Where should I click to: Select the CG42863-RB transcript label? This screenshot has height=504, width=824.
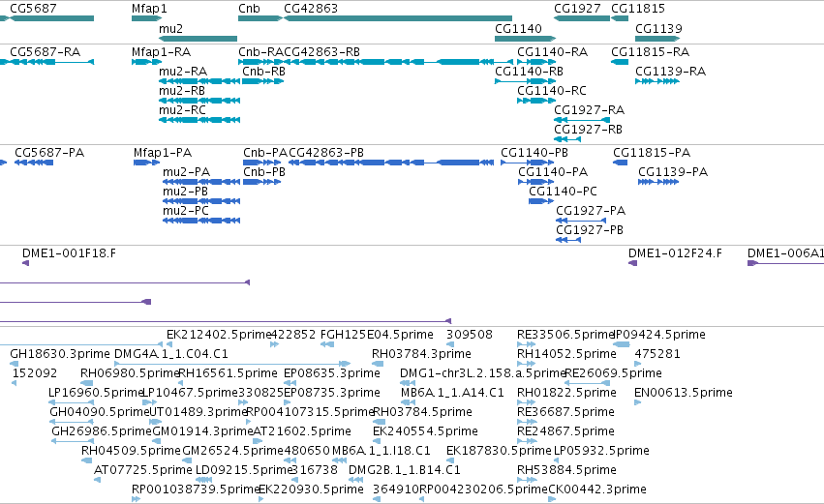click(x=322, y=52)
